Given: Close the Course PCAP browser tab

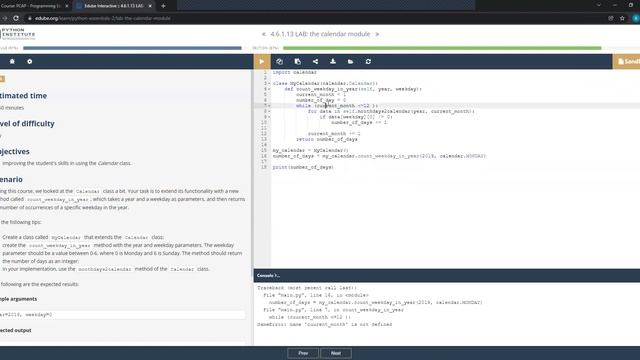Looking at the screenshot, I should point(67,6).
